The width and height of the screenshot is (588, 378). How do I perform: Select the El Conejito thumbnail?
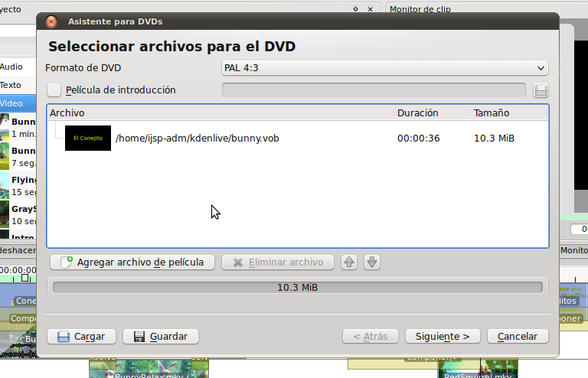pos(88,138)
